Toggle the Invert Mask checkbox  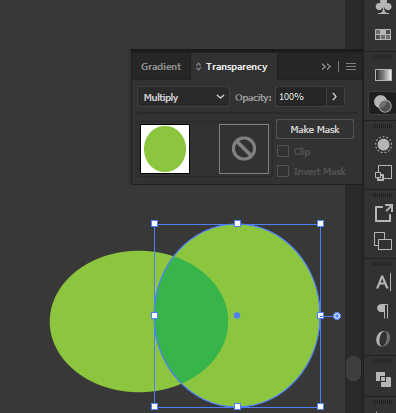(283, 171)
